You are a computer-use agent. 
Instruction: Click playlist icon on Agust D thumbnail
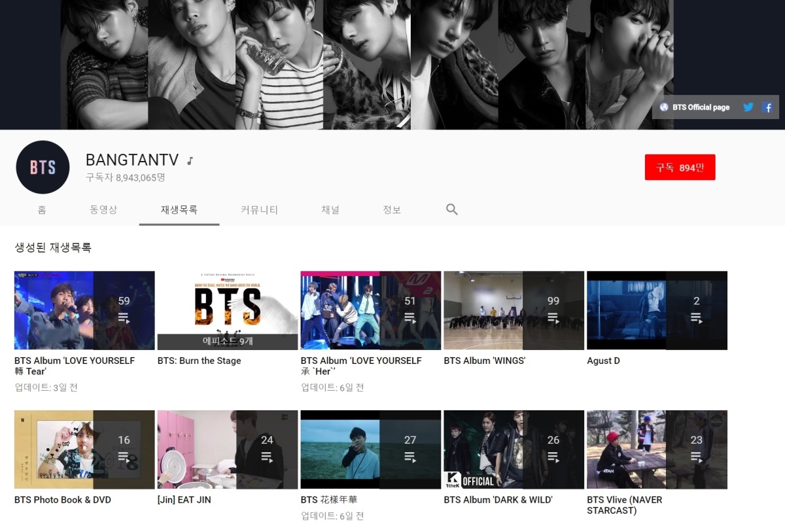[697, 318]
